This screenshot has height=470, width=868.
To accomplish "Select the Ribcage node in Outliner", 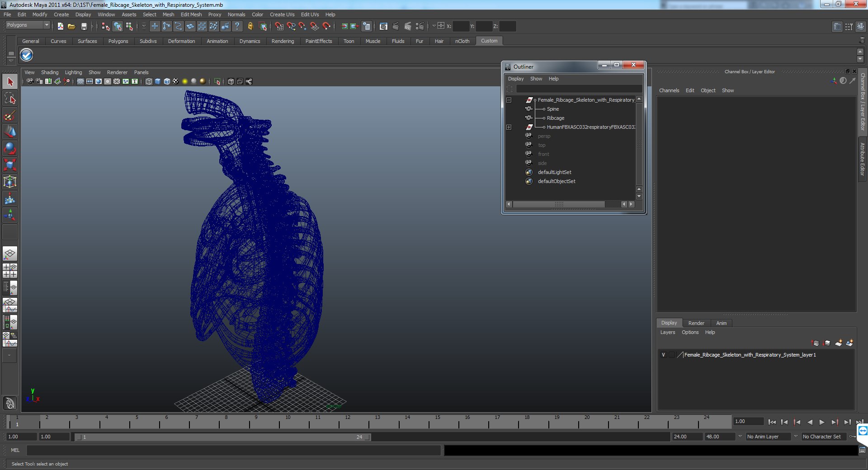I will click(x=556, y=118).
